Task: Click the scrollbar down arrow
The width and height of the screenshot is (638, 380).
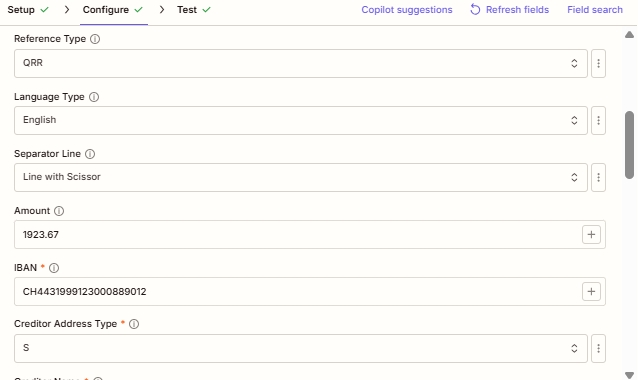Action: [x=629, y=375]
